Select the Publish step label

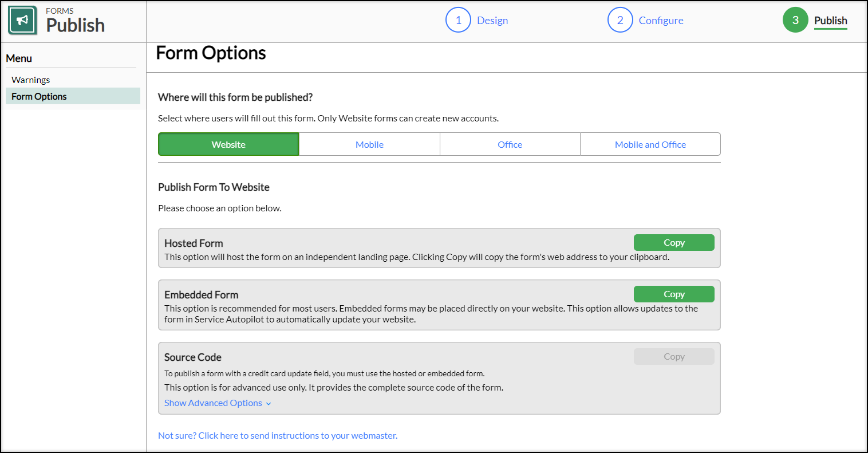(x=830, y=21)
